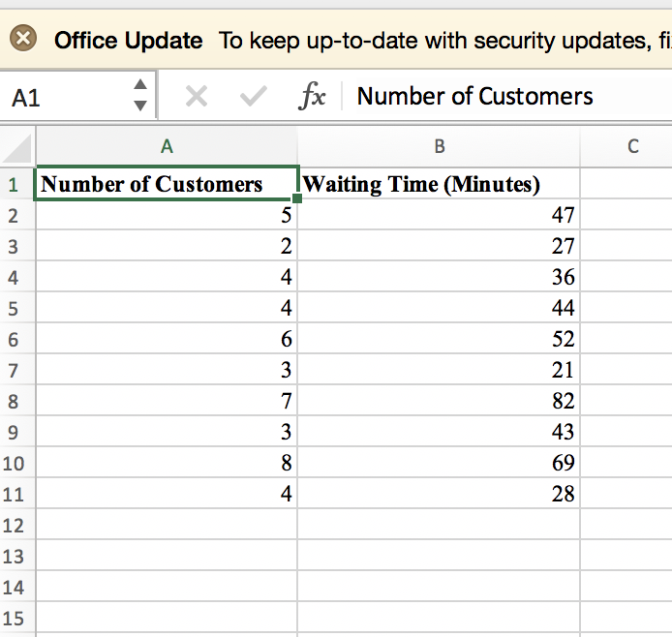The image size is (672, 637).
Task: Click the cell containing 69
Action: pyautogui.click(x=439, y=463)
